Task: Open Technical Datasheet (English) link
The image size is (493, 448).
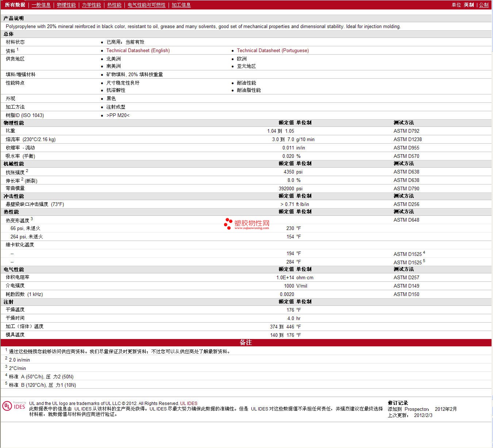Action: [138, 50]
